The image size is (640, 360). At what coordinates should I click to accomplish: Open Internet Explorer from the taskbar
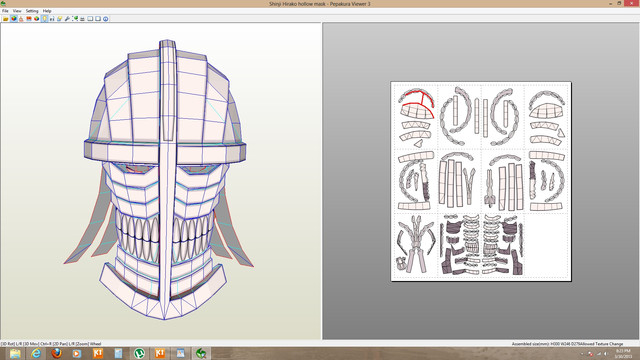tap(36, 353)
